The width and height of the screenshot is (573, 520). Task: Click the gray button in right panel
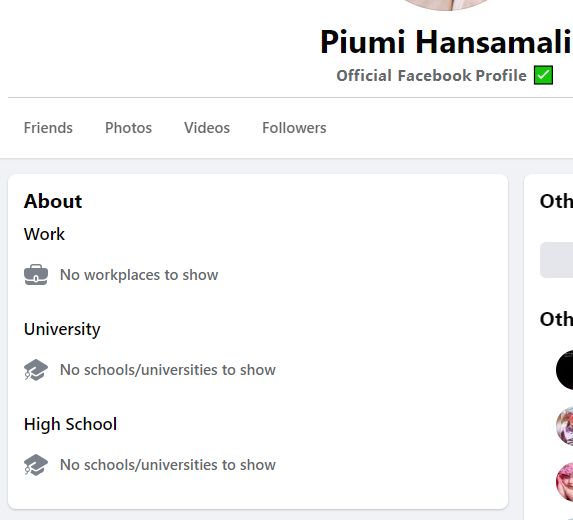(x=556, y=260)
